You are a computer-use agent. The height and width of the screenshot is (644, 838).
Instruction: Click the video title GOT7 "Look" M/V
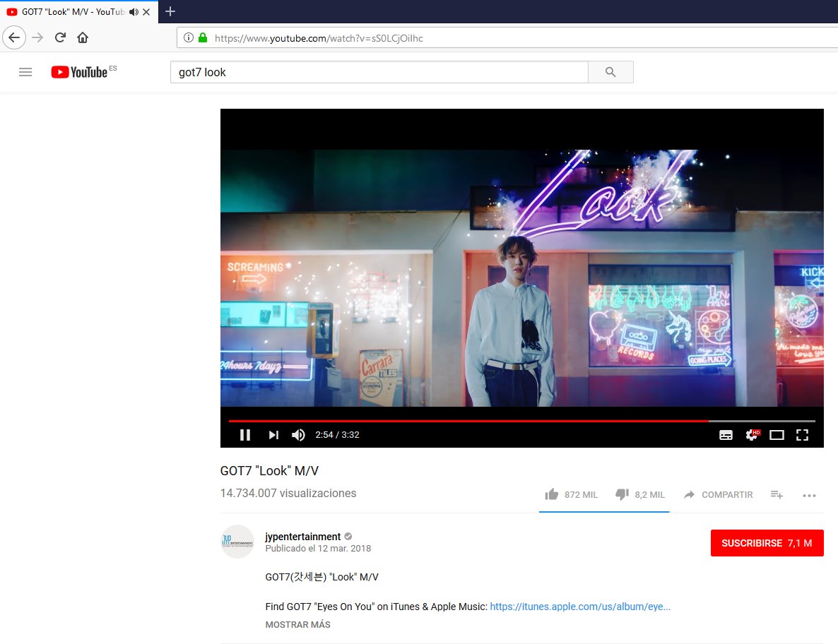pos(269,471)
